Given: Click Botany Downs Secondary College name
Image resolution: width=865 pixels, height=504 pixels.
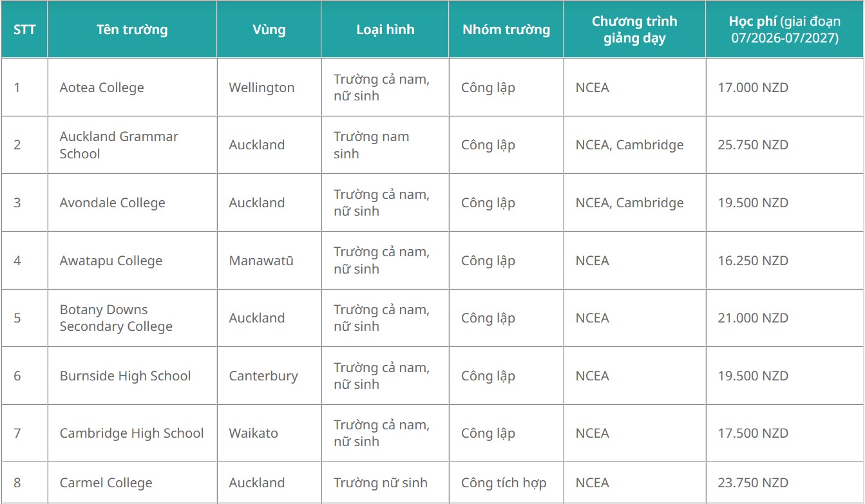Looking at the screenshot, I should pyautogui.click(x=116, y=318).
